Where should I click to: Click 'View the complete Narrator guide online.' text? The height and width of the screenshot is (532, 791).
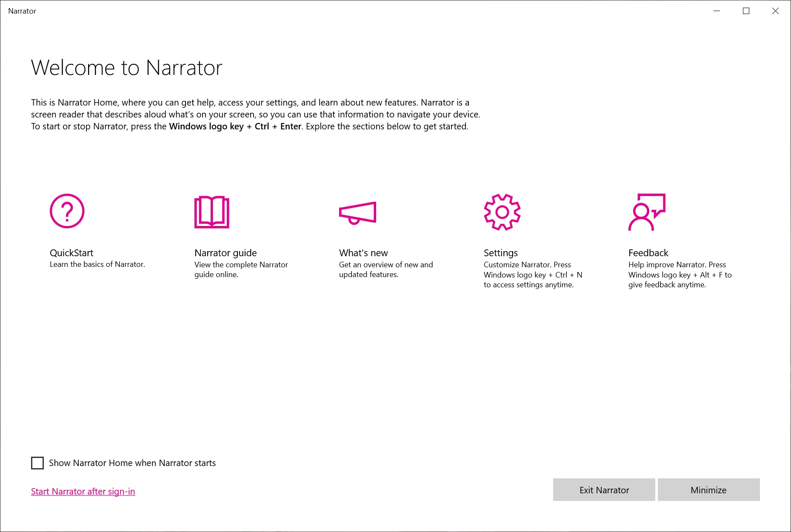point(241,269)
